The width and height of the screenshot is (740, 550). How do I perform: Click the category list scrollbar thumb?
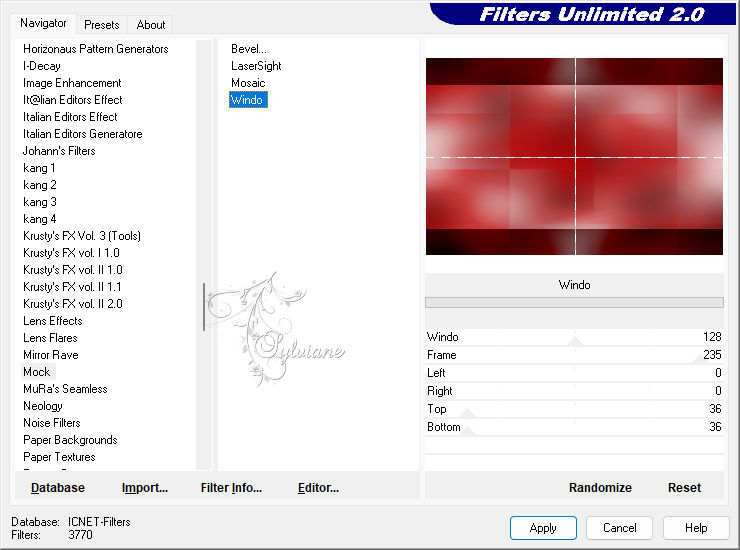pyautogui.click(x=204, y=307)
